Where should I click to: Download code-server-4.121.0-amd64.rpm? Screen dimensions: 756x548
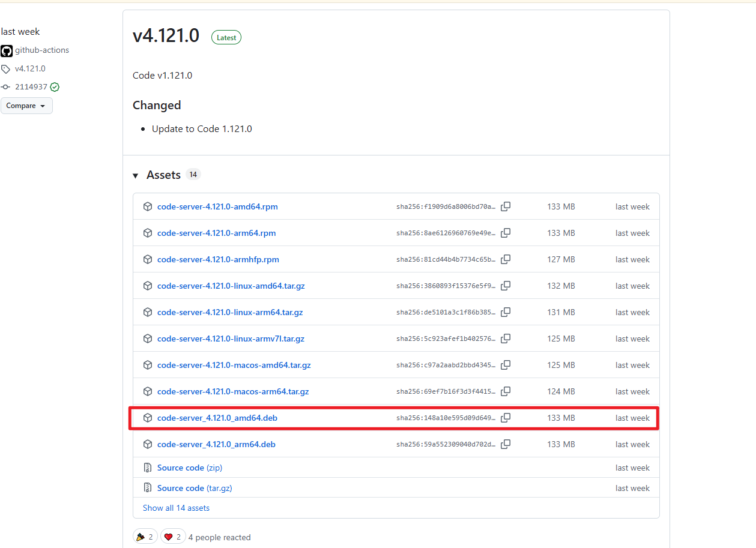217,206
